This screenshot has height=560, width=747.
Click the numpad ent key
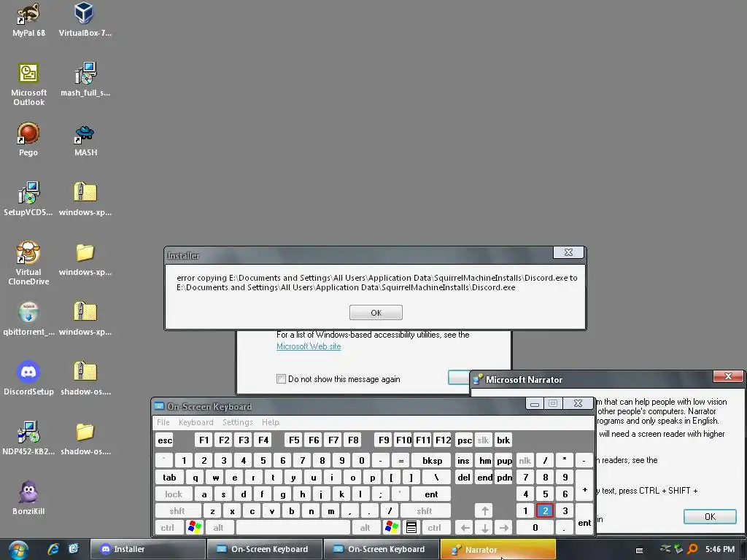[584, 519]
